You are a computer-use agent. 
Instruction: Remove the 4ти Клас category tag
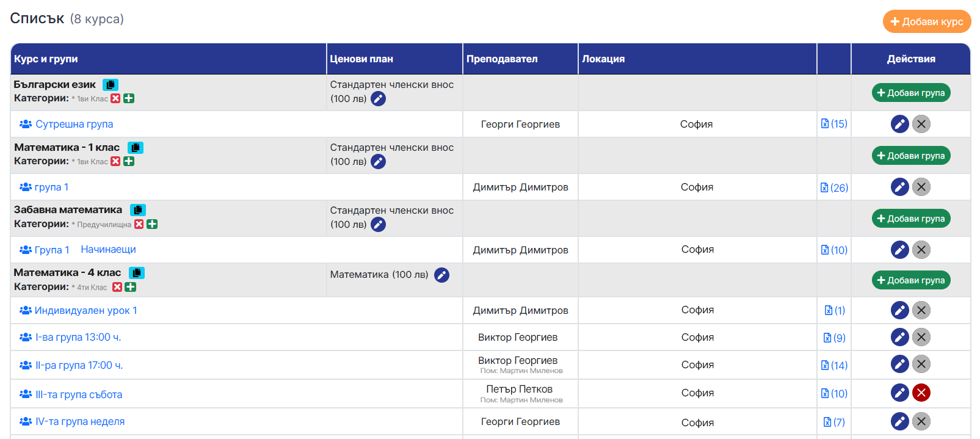(x=117, y=288)
